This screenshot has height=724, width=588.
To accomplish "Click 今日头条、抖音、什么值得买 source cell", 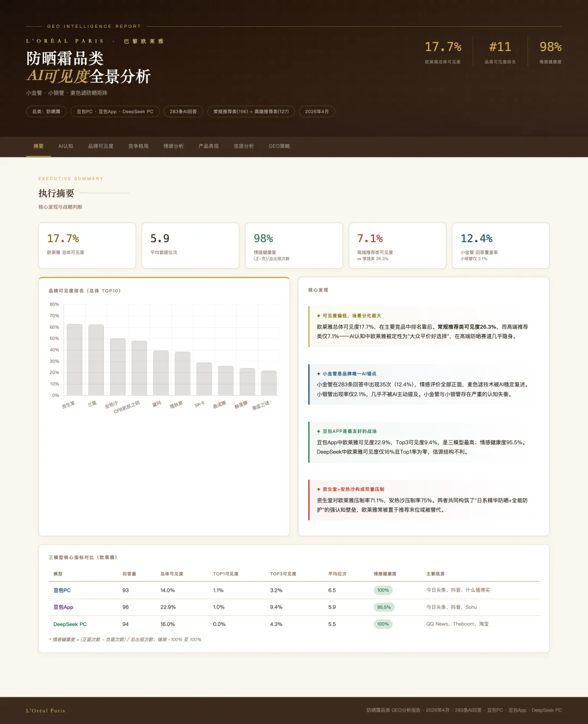I will click(x=458, y=590).
